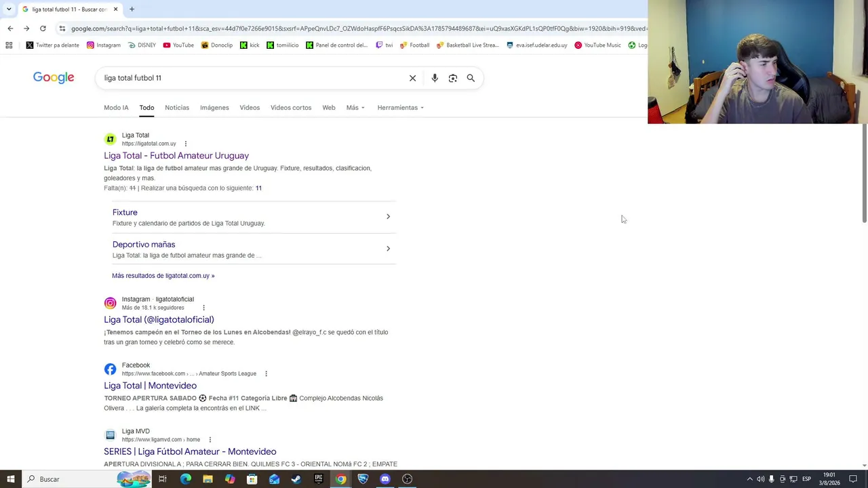Open the volume control in tray

point(760,479)
